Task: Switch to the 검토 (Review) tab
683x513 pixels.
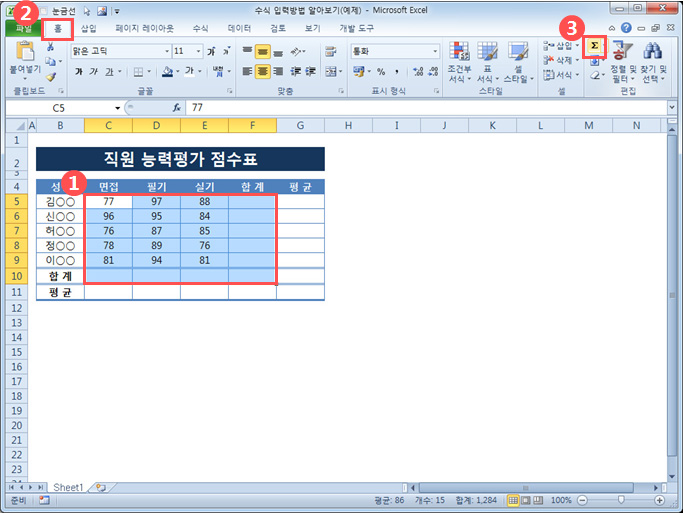Action: [278, 29]
